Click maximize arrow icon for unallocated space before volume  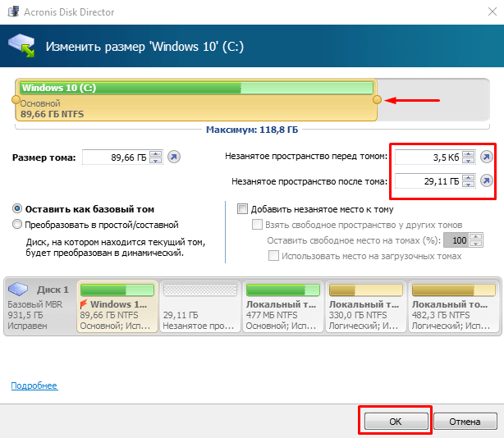click(x=487, y=157)
